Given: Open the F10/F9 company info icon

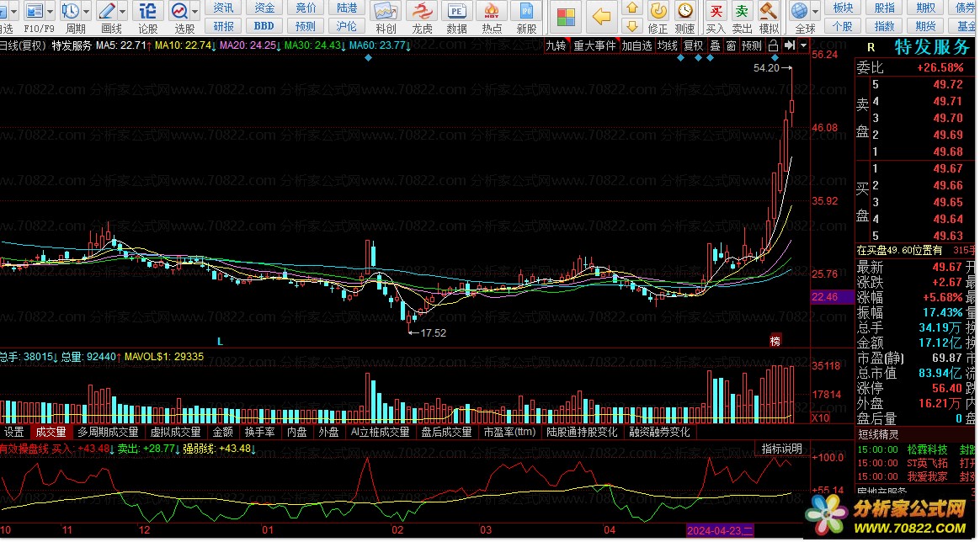Looking at the screenshot, I should click(35, 11).
